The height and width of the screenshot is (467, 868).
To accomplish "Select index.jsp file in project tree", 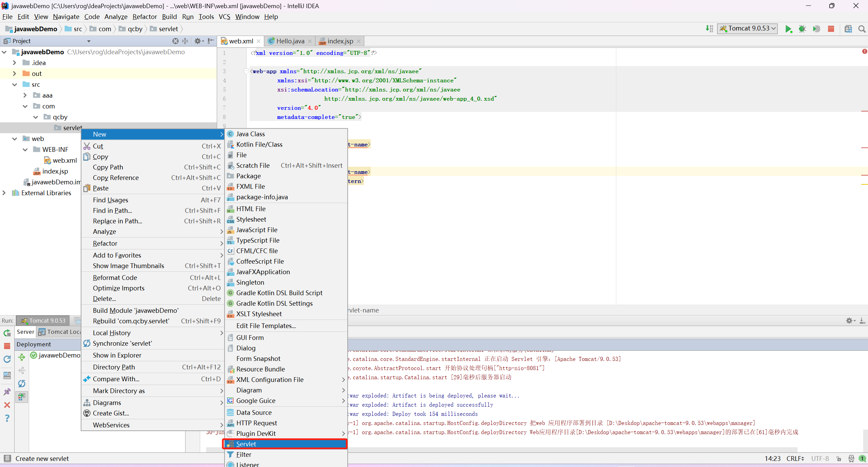I will (x=55, y=171).
